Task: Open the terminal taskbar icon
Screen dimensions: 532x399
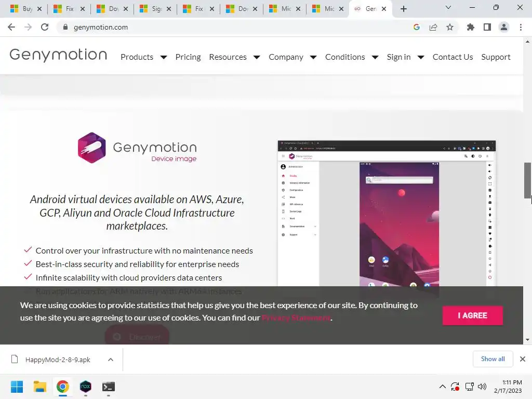Action: 109,387
